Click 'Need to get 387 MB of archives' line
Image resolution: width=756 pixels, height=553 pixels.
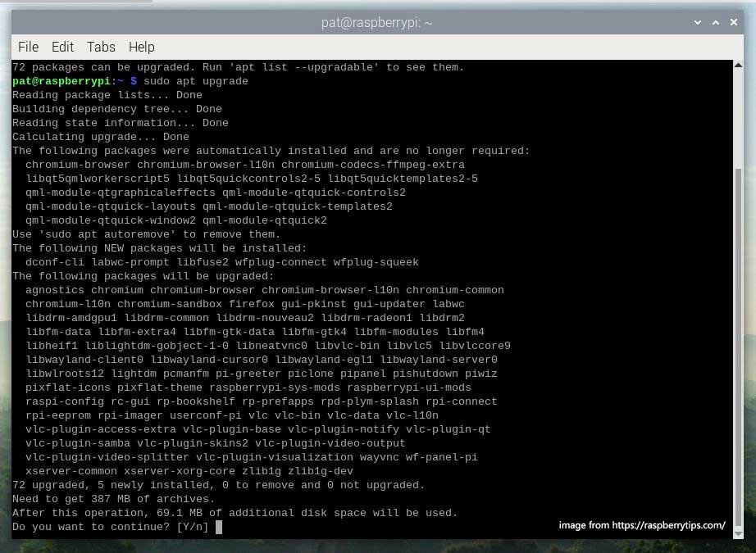(114, 500)
